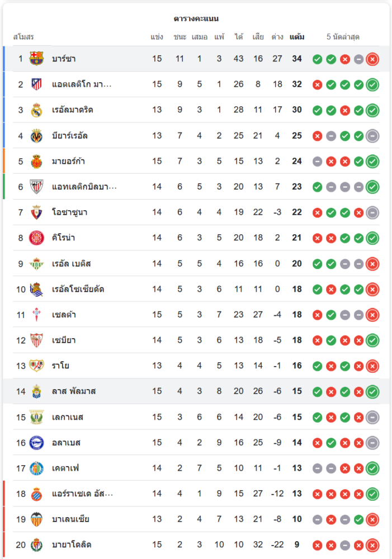Click the Real Madrid crest icon

pos(36,110)
